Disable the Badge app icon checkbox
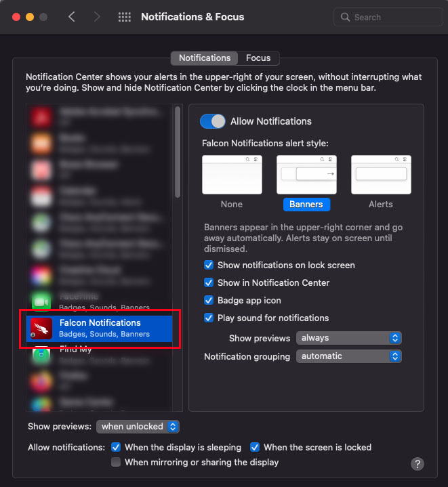448x487 pixels. (209, 301)
